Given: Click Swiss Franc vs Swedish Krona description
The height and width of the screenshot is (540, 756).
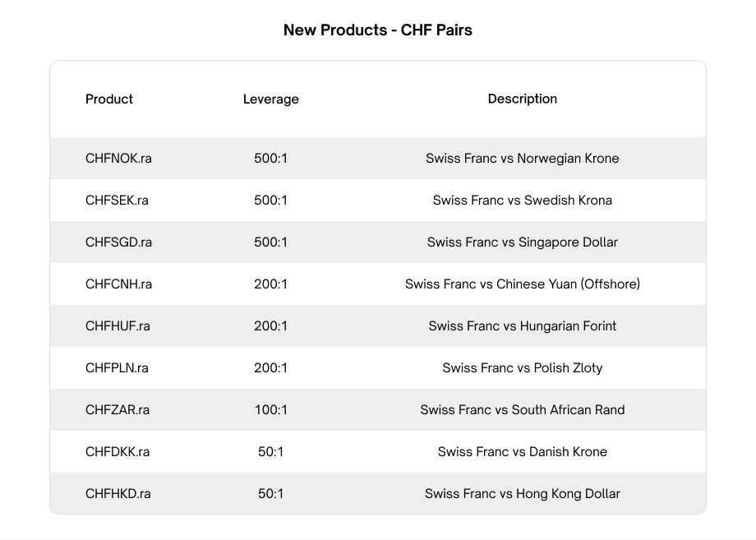Looking at the screenshot, I should (522, 200).
